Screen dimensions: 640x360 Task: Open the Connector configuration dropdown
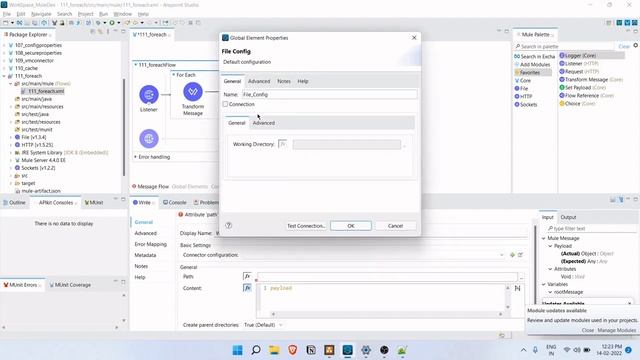502,255
